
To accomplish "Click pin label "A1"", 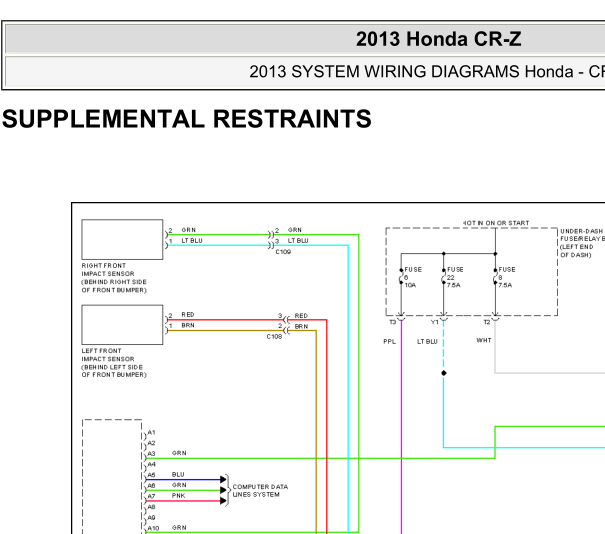I will 151,433.
